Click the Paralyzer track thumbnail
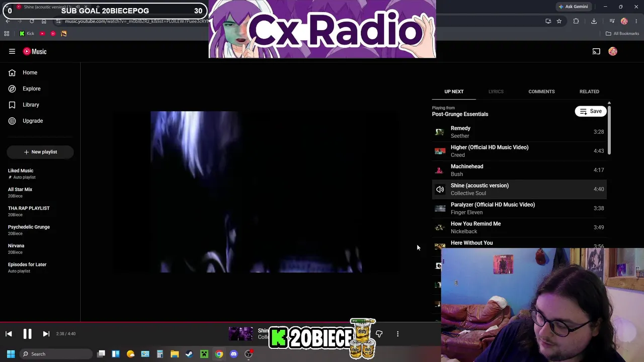 pyautogui.click(x=440, y=208)
